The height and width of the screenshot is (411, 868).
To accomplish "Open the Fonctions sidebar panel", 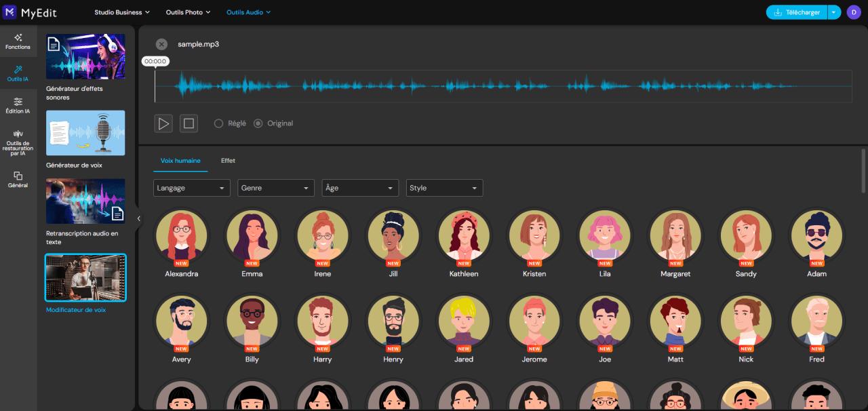I will [18, 41].
